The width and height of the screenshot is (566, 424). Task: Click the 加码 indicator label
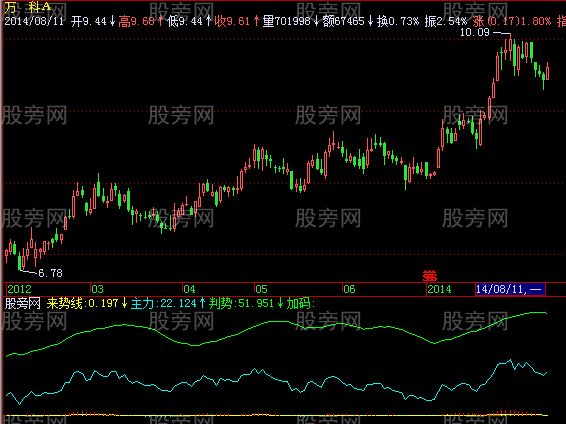[301, 303]
